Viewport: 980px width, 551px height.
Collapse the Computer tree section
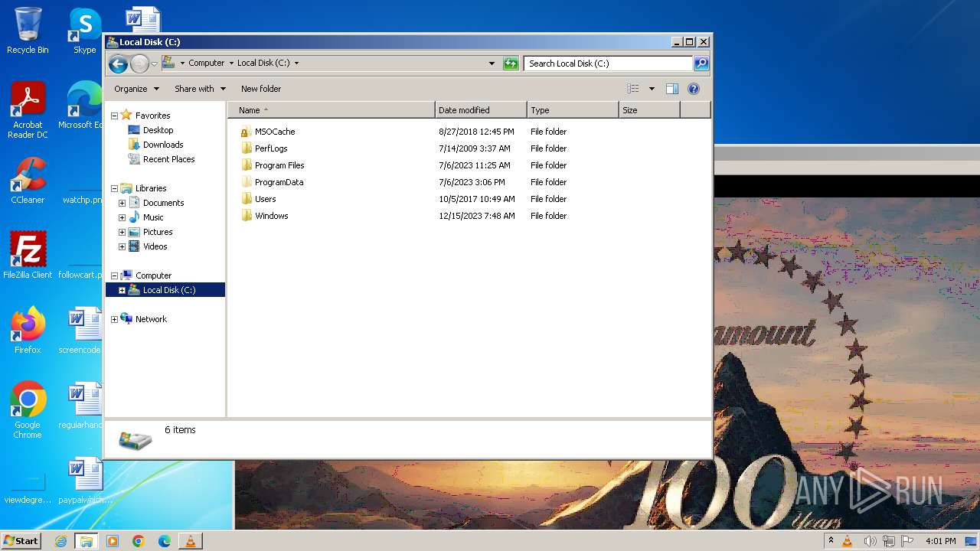click(115, 275)
